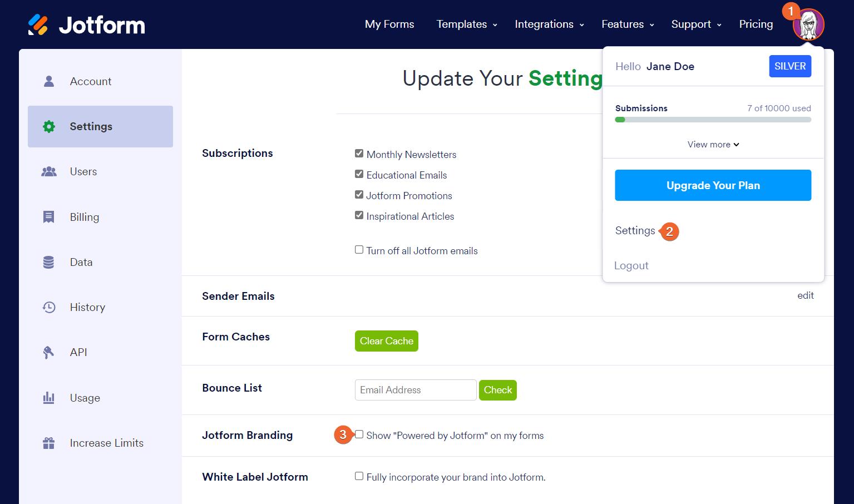Image resolution: width=854 pixels, height=504 pixels.
Task: Uncheck Monthly Newsletters subscription
Action: click(359, 154)
